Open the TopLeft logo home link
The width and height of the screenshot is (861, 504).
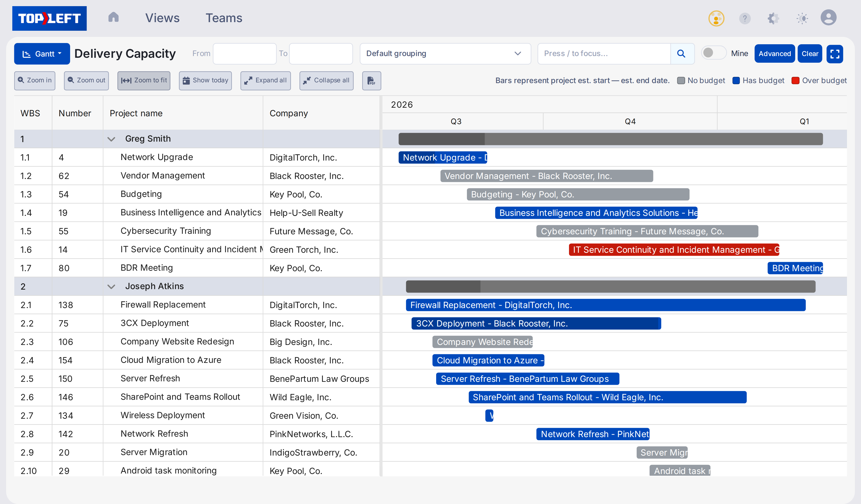(49, 18)
